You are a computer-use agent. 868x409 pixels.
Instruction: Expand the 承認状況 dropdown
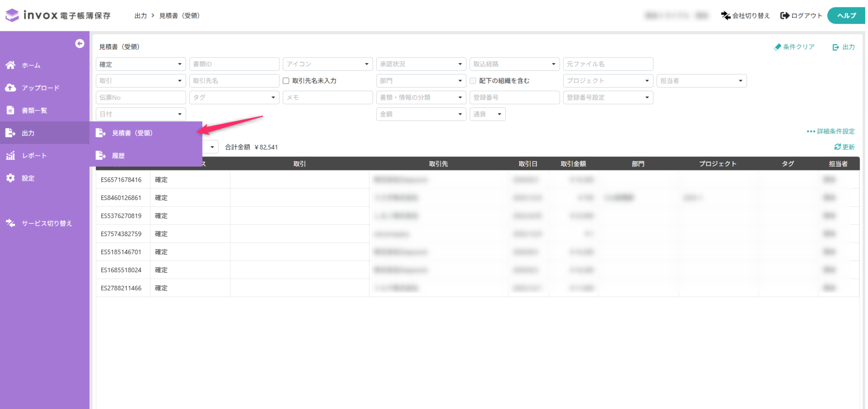tap(421, 64)
